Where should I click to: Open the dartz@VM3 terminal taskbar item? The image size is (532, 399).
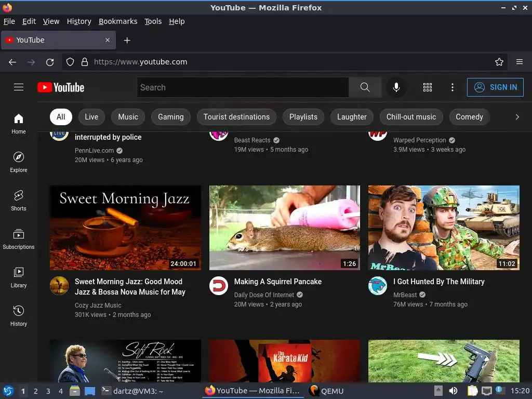click(134, 391)
